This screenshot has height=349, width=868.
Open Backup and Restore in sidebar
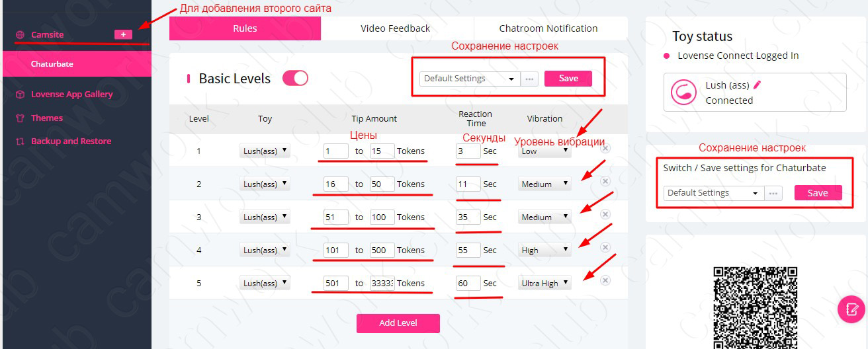pos(71,141)
